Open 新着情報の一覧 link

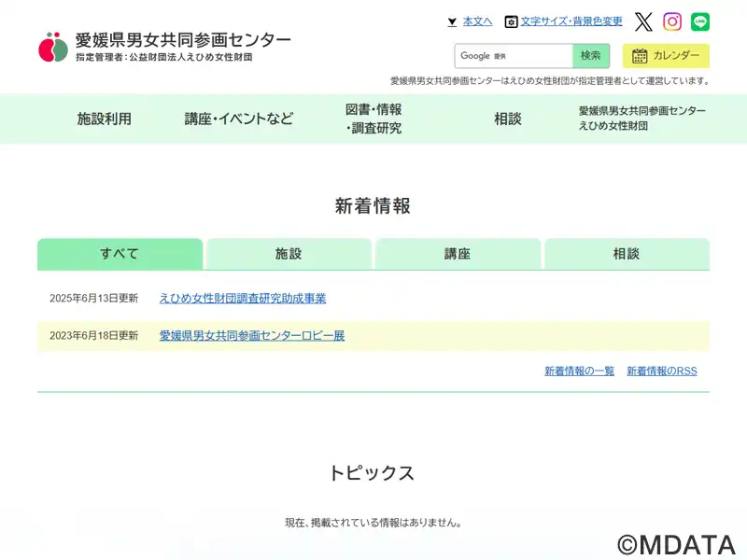point(579,371)
